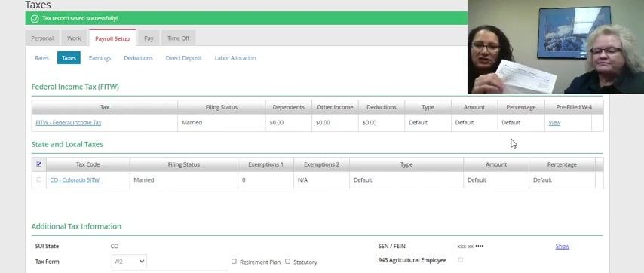Open CO - Colorado SITW tax link
This screenshot has width=644, height=273.
pyautogui.click(x=75, y=179)
